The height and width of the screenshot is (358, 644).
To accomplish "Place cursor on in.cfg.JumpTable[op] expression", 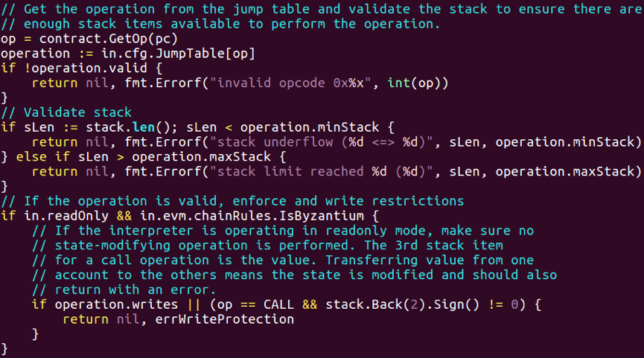I will 178,54.
